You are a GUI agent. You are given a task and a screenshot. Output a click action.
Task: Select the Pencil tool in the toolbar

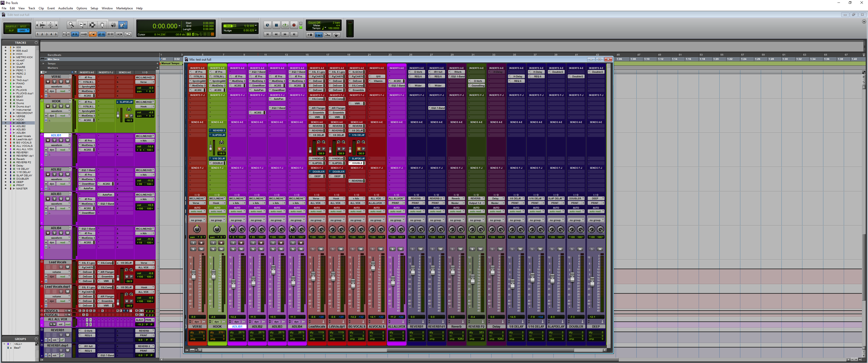click(123, 25)
